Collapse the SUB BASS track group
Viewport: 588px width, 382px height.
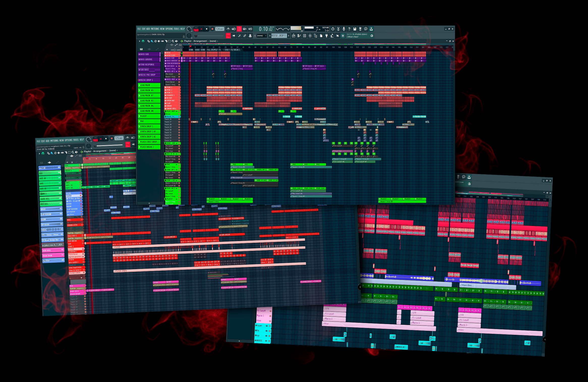click(176, 66)
